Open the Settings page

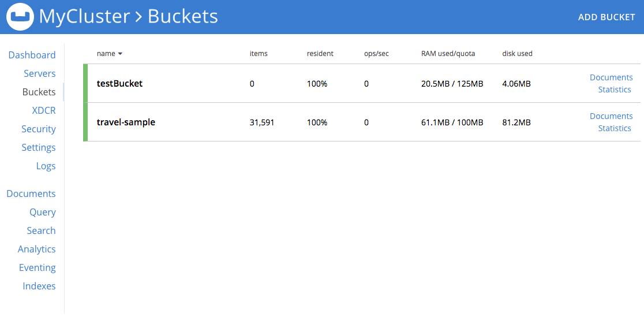[38, 147]
